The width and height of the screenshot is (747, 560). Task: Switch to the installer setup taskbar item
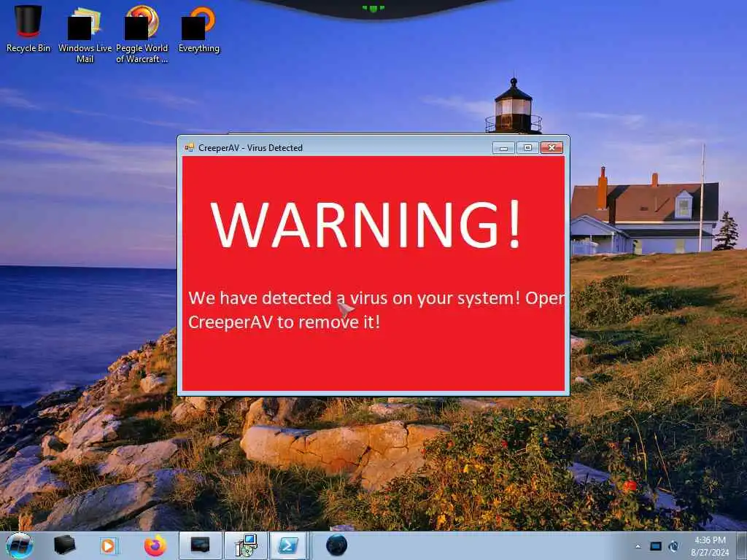[246, 545]
